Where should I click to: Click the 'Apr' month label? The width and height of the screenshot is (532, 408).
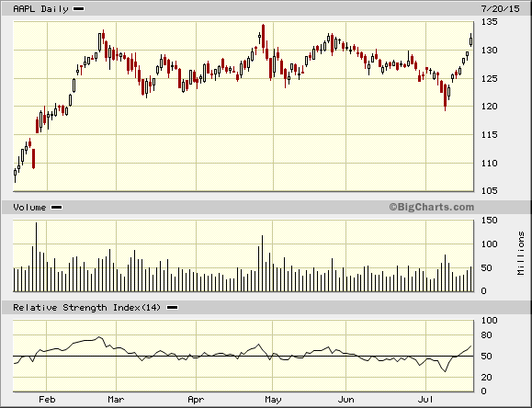[x=196, y=400]
